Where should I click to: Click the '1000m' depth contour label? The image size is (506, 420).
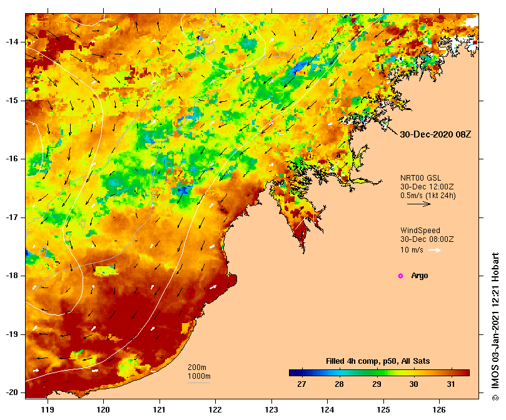coord(199,376)
